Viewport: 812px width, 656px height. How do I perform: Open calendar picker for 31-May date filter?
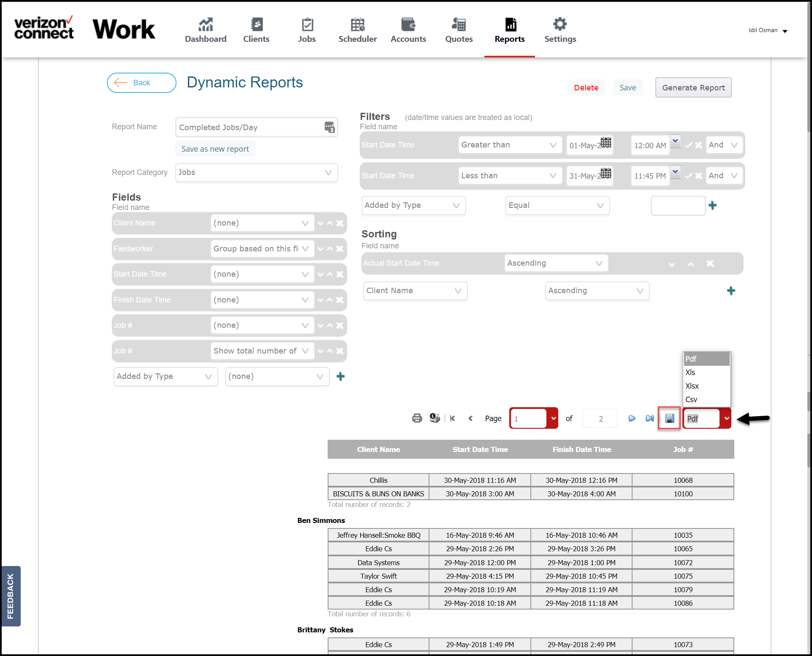(x=606, y=173)
